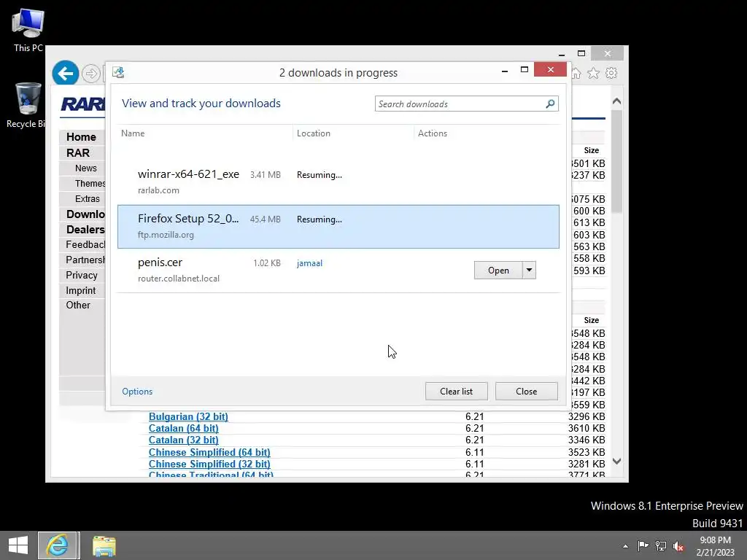The width and height of the screenshot is (747, 560).
Task: Open File Explorer from the taskbar
Action: click(x=104, y=545)
